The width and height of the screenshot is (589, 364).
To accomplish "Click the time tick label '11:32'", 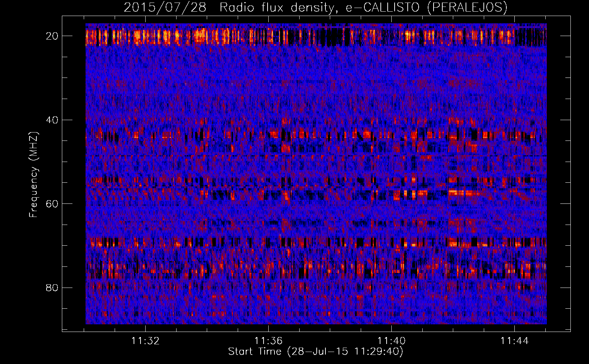I will (x=145, y=341).
